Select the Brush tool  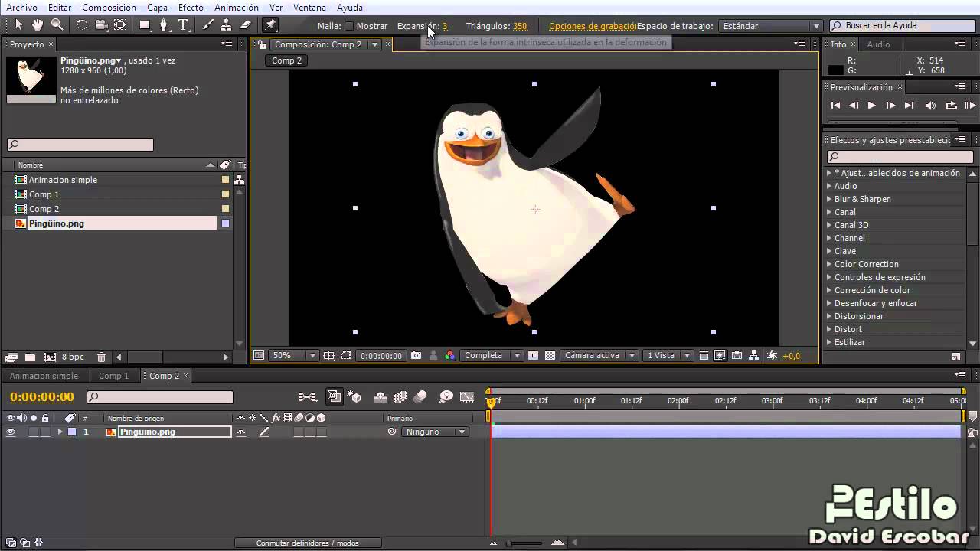pos(207,25)
